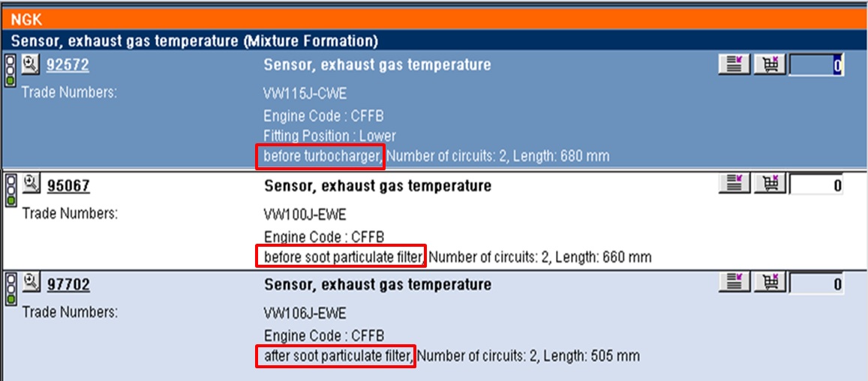Screen dimensions: 868x381
Task: Click the list icon for part 95067
Action: pos(734,184)
